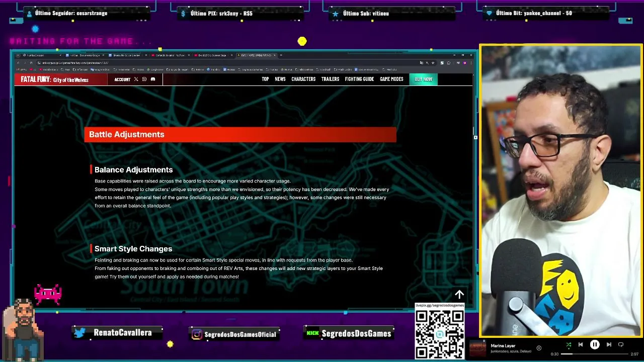Open the ACCOUNT link

pyautogui.click(x=122, y=79)
